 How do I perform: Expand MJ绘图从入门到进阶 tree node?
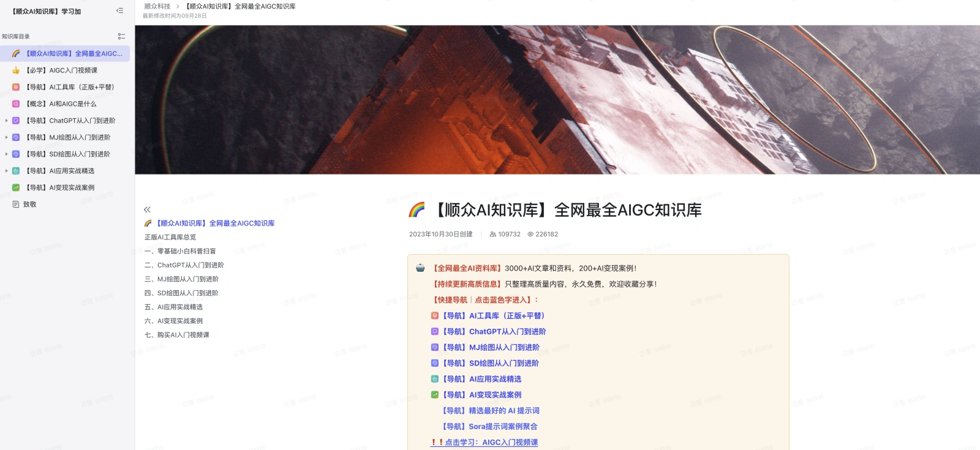pos(7,138)
